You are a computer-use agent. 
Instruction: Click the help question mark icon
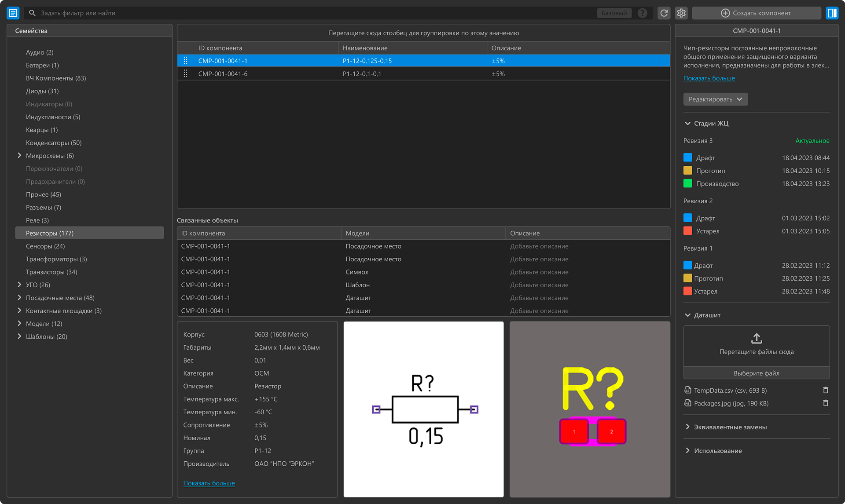(x=642, y=13)
